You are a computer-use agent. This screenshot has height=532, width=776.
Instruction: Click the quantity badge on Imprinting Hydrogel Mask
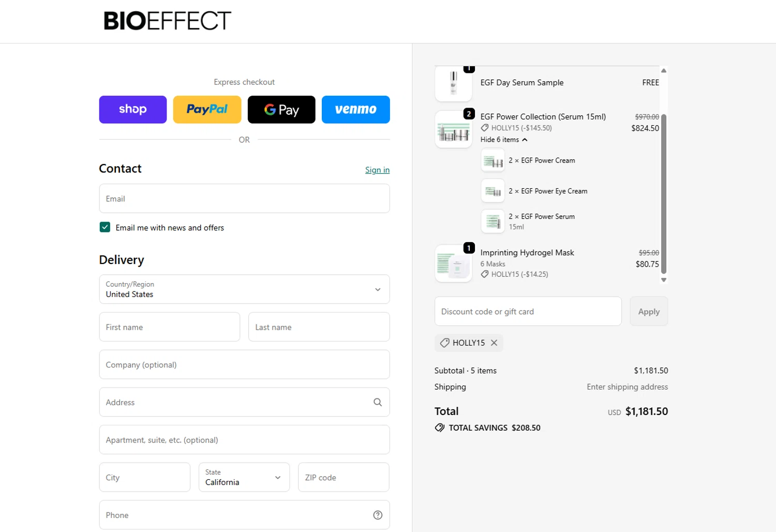[x=469, y=248]
